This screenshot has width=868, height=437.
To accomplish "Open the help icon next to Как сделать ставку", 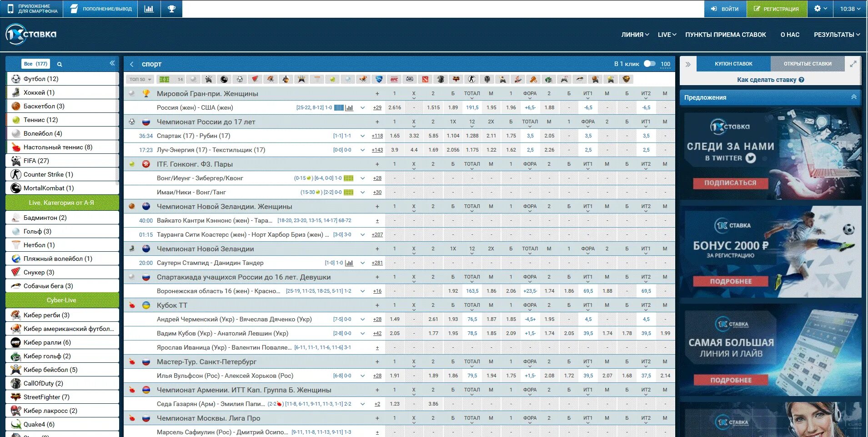I will pyautogui.click(x=801, y=80).
